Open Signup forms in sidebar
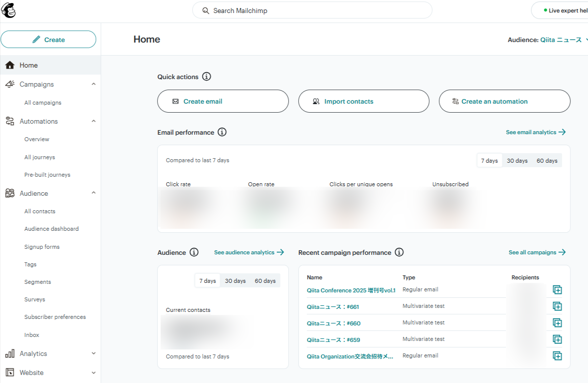 (42, 247)
